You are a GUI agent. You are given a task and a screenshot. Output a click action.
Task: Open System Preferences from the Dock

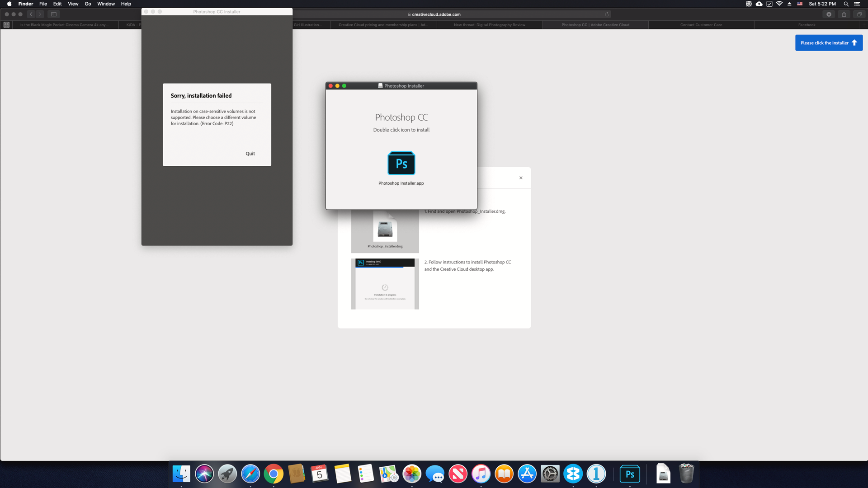point(550,474)
